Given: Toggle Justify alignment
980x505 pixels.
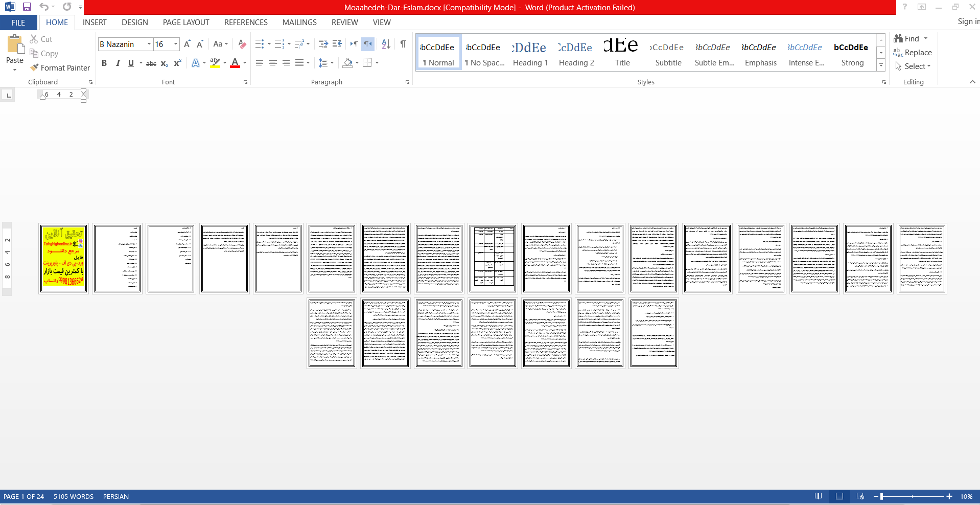Looking at the screenshot, I should (x=299, y=63).
